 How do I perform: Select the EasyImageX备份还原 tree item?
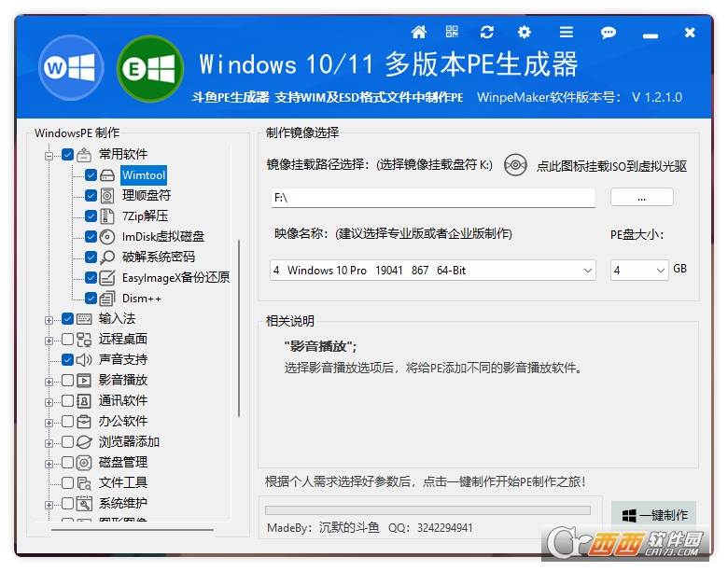point(175,278)
